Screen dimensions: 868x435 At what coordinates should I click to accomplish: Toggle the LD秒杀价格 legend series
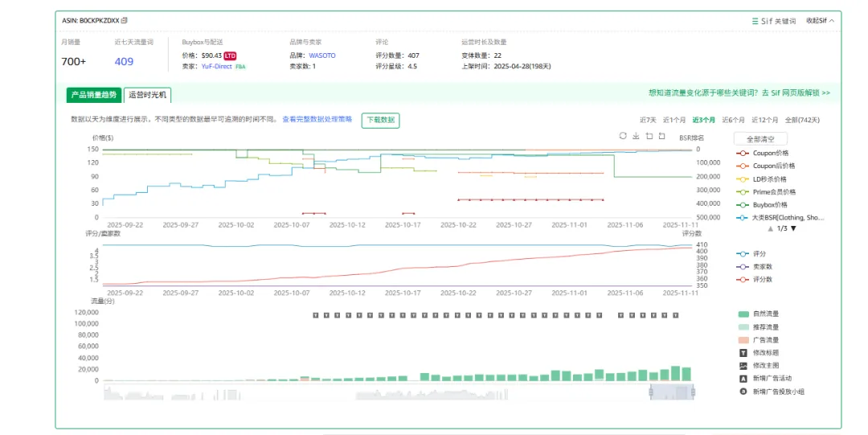pyautogui.click(x=761, y=179)
